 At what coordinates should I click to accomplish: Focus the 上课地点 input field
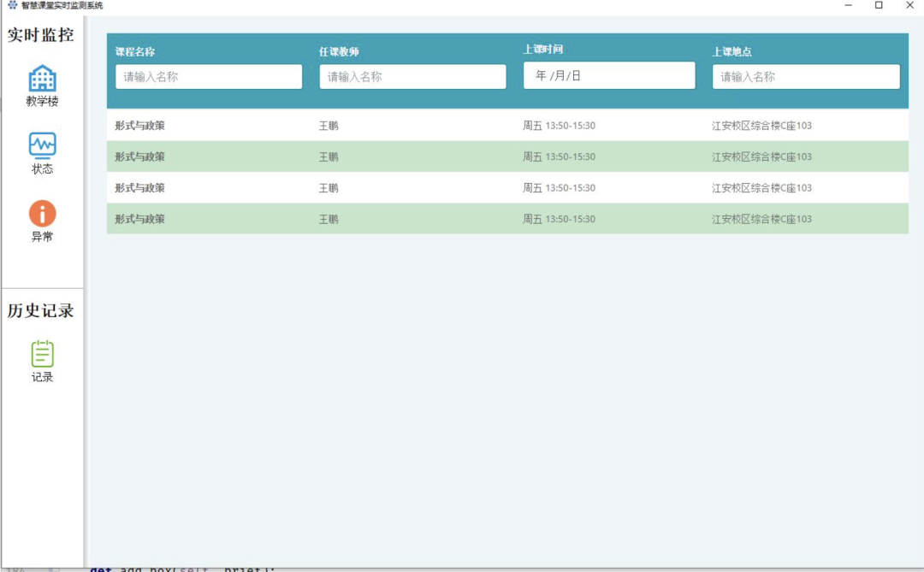point(806,77)
